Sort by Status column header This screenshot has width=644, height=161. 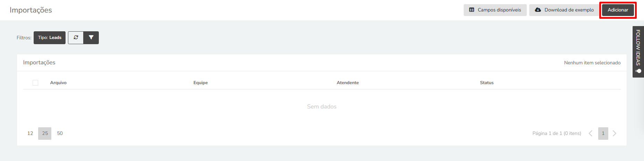(487, 83)
